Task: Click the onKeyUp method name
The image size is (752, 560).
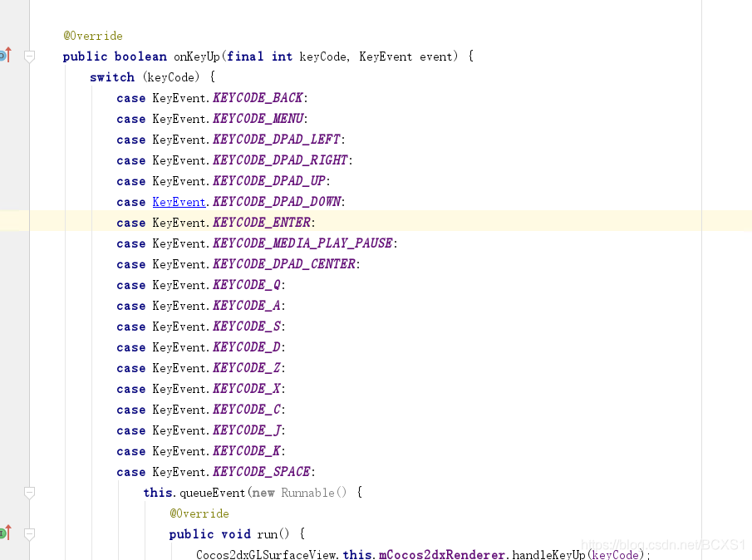Action: (197, 56)
